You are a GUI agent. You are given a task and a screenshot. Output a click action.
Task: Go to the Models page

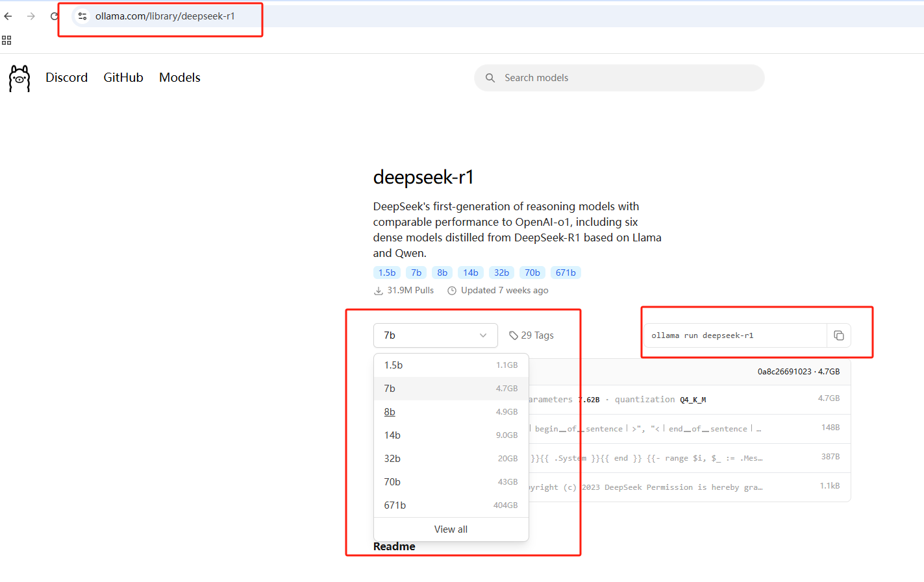point(180,77)
